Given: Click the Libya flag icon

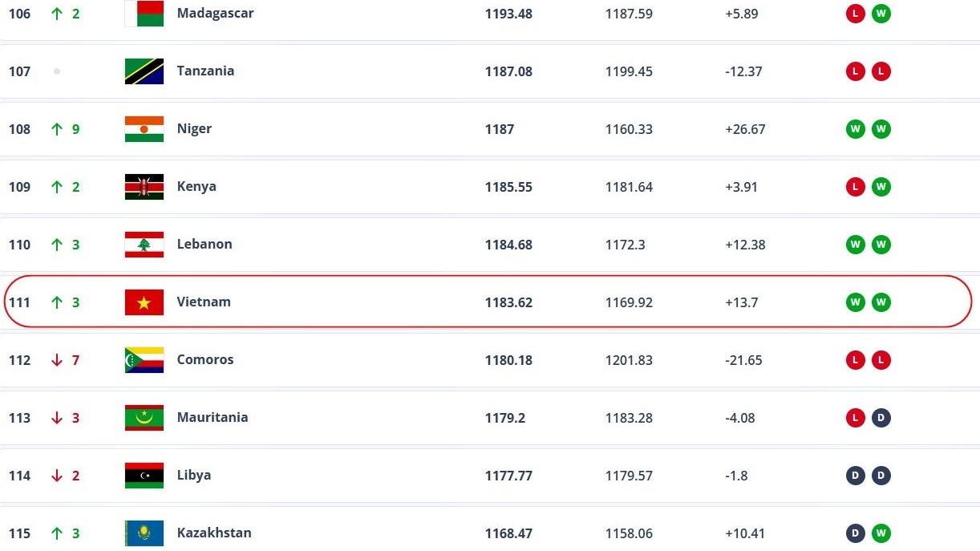Looking at the screenshot, I should [144, 476].
